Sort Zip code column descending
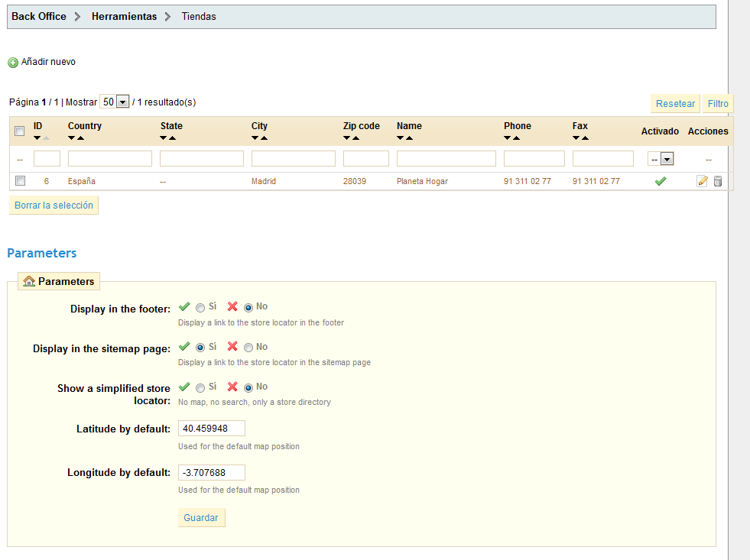The width and height of the screenshot is (750, 560). click(x=347, y=138)
